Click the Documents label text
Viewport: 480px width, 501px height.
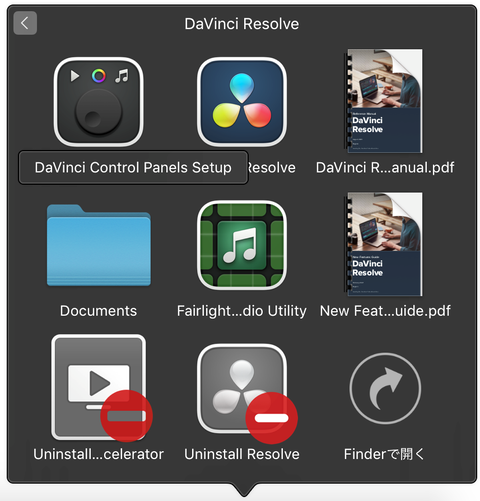pyautogui.click(x=98, y=311)
